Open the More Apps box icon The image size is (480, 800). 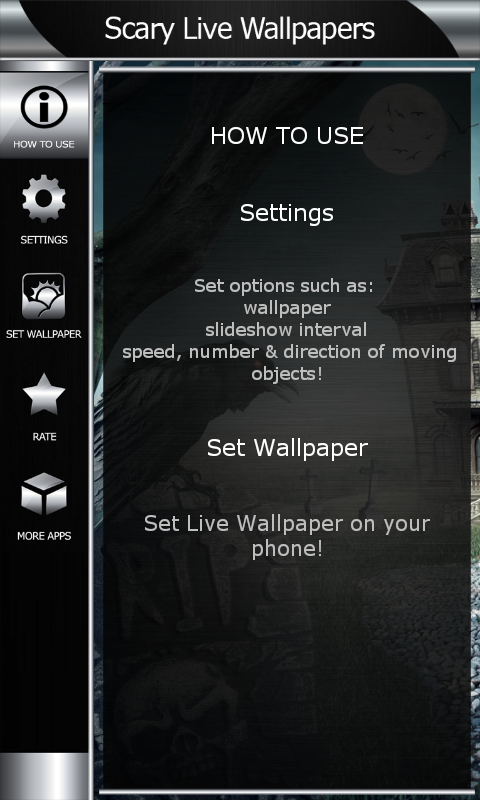44,494
